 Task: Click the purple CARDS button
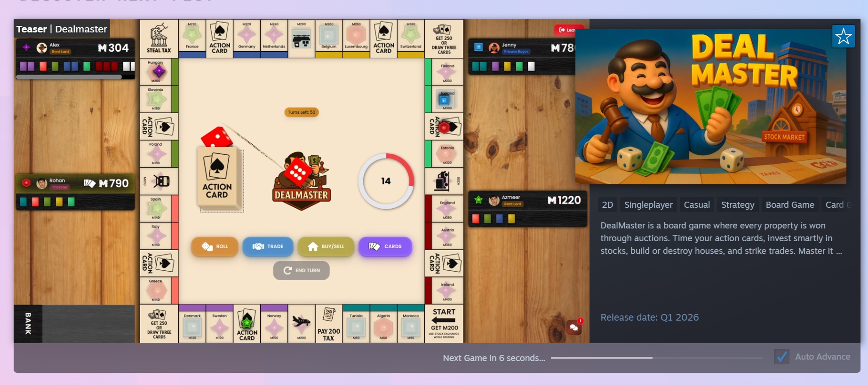[x=385, y=246]
